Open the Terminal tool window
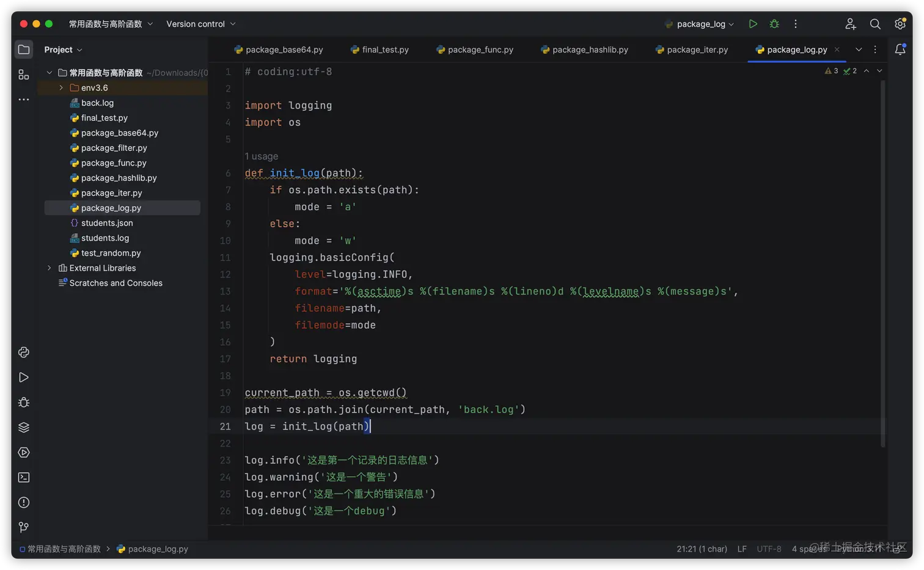The width and height of the screenshot is (924, 570). [x=24, y=478]
